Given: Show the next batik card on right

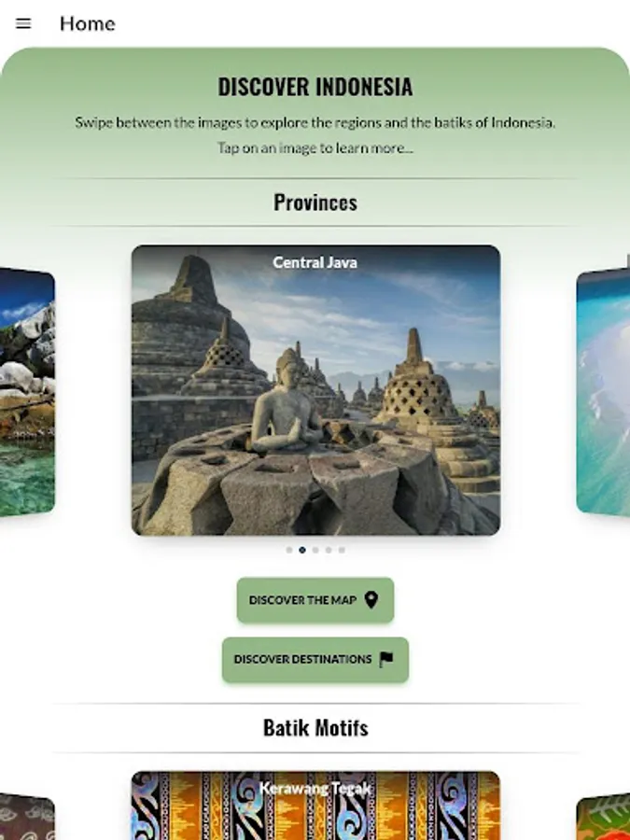Looking at the screenshot, I should pos(603,817).
